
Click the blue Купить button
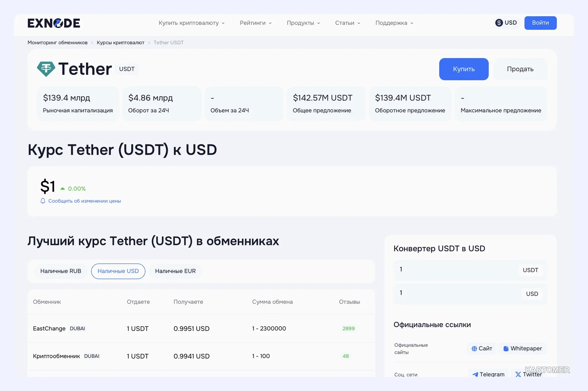coord(464,69)
